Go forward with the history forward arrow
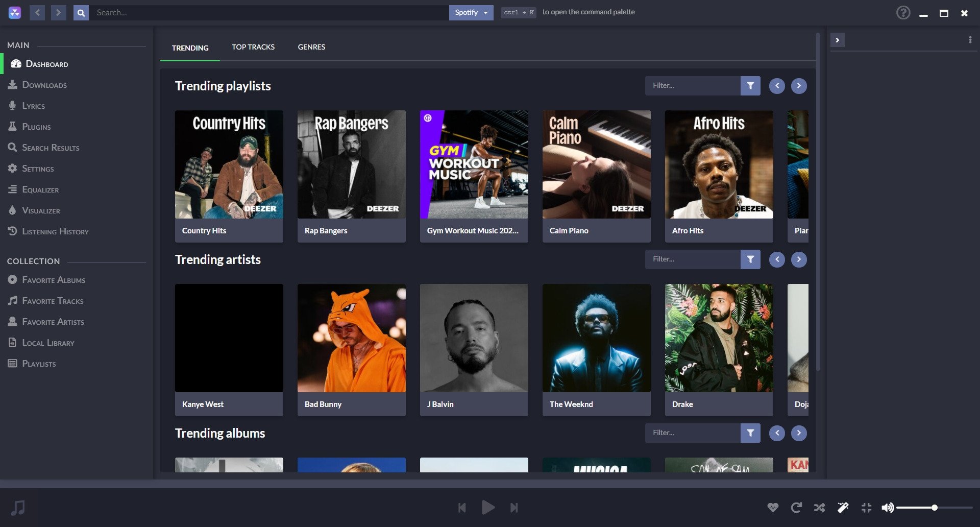Image resolution: width=980 pixels, height=527 pixels. 59,12
